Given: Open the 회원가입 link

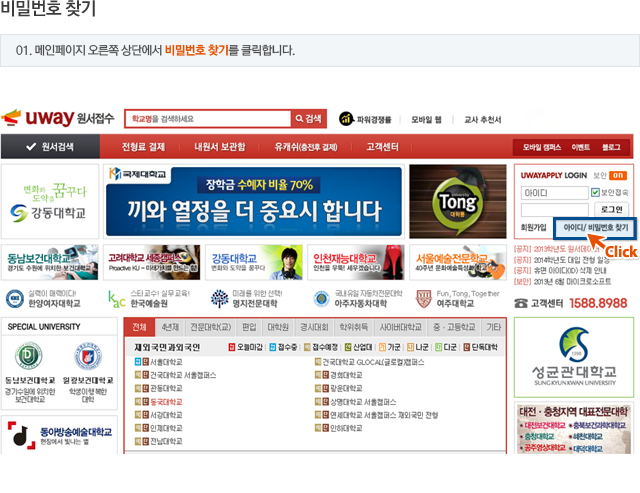Looking at the screenshot, I should tap(533, 228).
